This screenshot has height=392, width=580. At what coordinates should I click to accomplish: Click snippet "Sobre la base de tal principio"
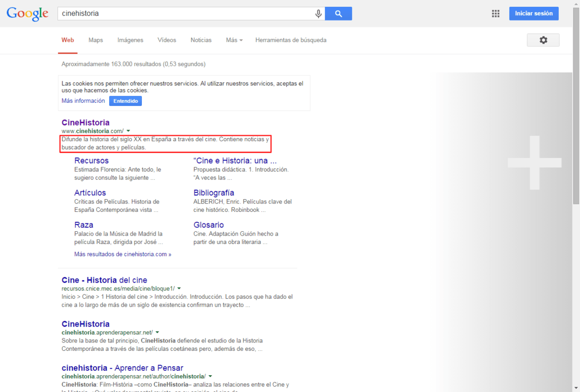100,341
